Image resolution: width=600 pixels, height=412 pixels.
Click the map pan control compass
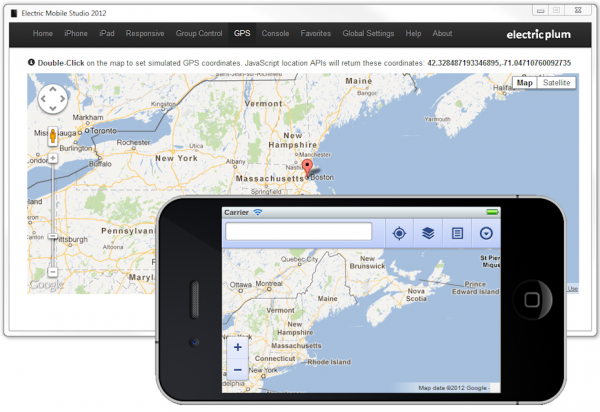pyautogui.click(x=52, y=99)
